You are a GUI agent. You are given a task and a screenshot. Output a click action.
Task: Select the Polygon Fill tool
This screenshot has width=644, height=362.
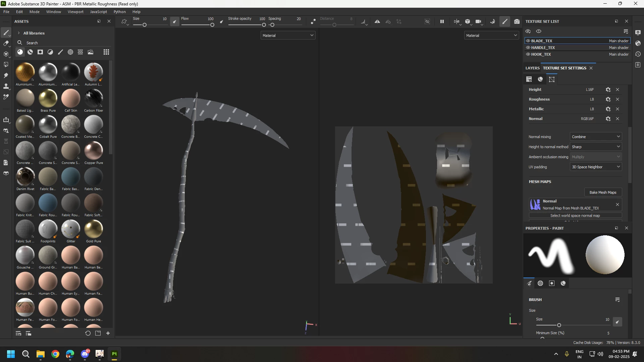pos(6,64)
